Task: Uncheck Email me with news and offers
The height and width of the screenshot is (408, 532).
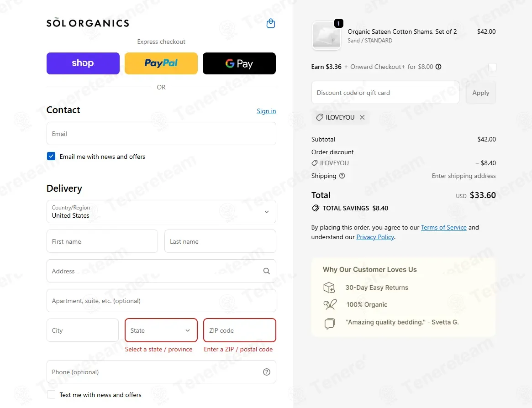Action: (51, 157)
